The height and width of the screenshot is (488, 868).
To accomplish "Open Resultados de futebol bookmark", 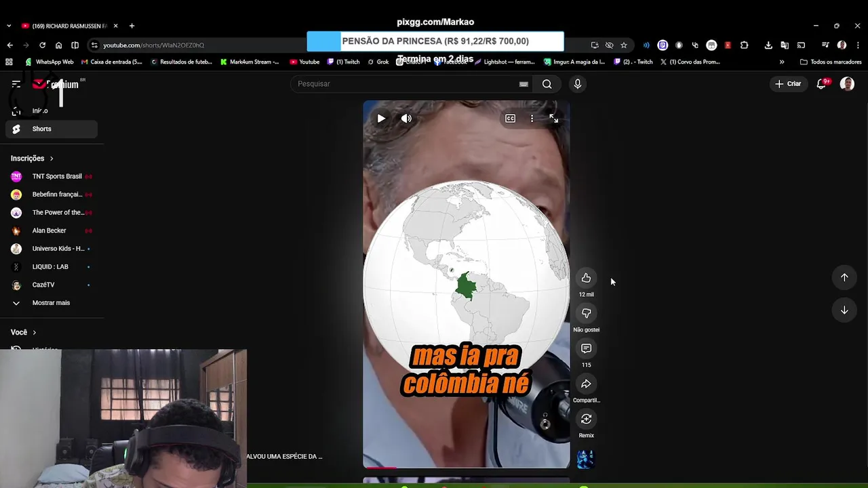I will (181, 62).
